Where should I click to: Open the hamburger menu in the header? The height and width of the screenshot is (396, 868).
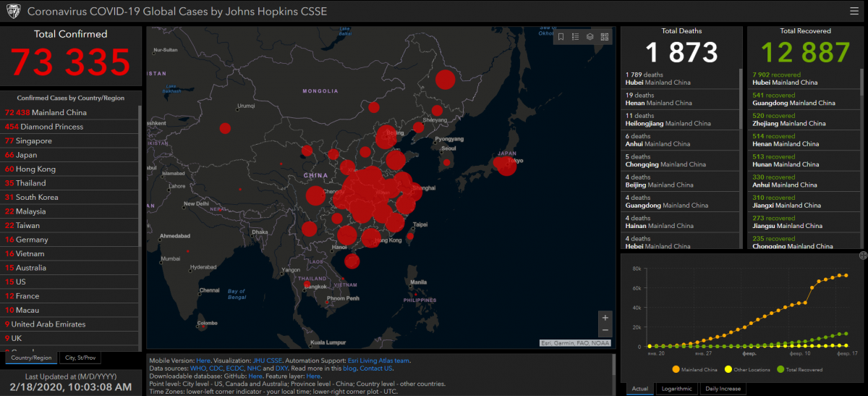(x=854, y=11)
